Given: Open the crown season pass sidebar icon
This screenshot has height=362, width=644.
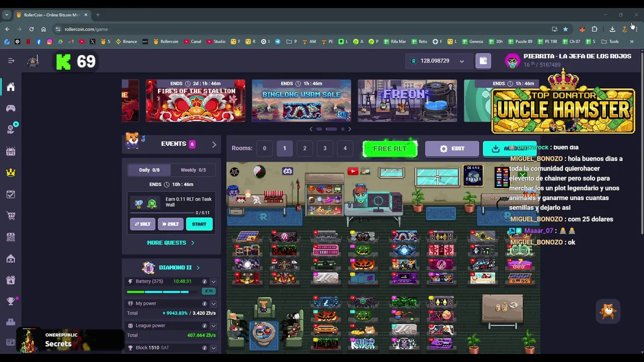Looking at the screenshot, I should point(11,172).
